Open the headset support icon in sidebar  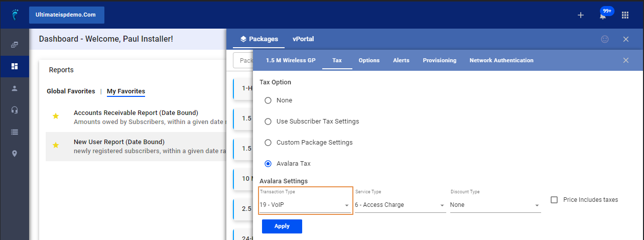15,110
